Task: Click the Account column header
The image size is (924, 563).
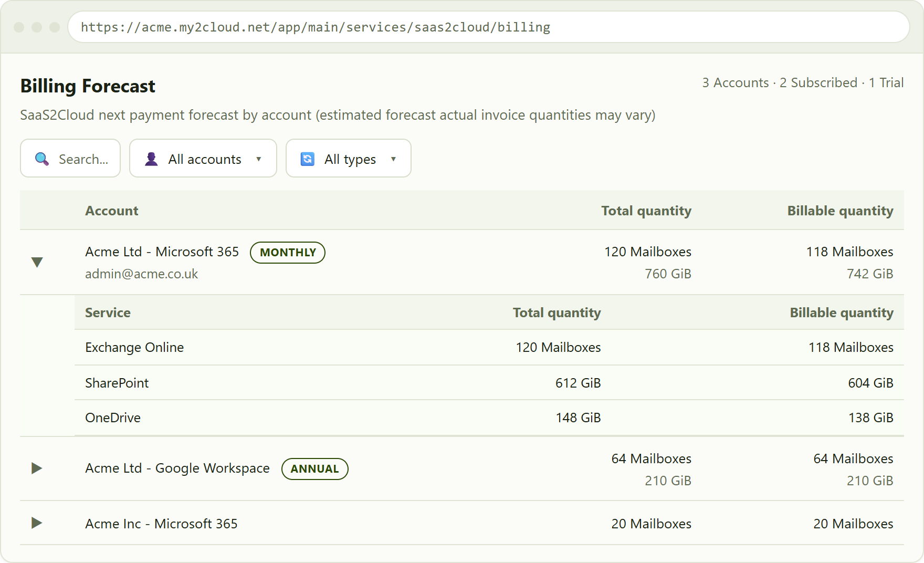Action: (x=112, y=211)
